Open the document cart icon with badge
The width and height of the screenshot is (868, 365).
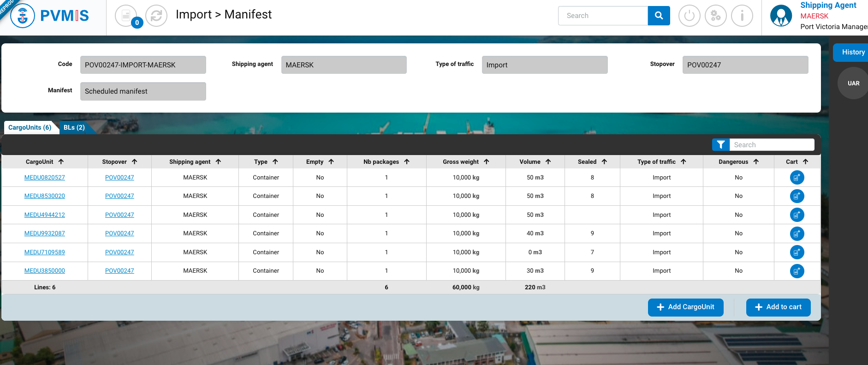coord(126,16)
